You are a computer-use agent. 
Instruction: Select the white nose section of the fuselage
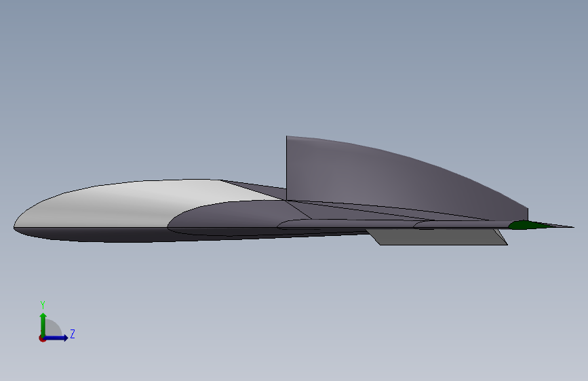click(123, 203)
